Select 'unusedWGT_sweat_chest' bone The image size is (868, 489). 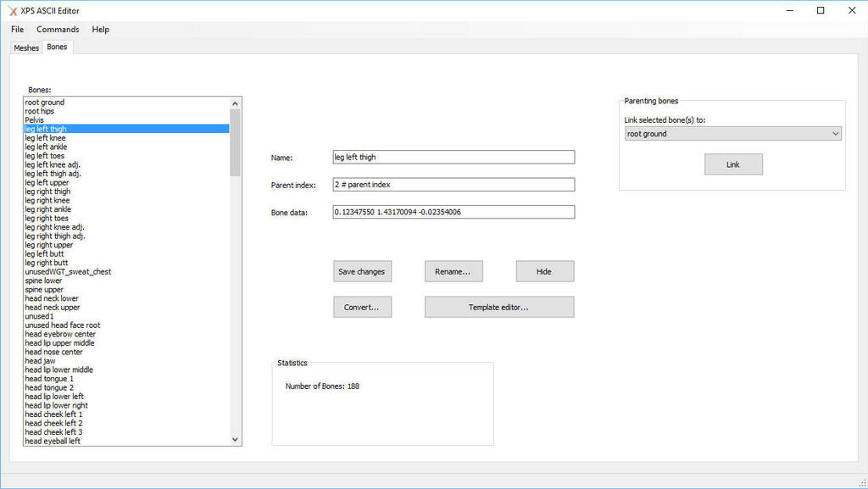[x=126, y=271]
